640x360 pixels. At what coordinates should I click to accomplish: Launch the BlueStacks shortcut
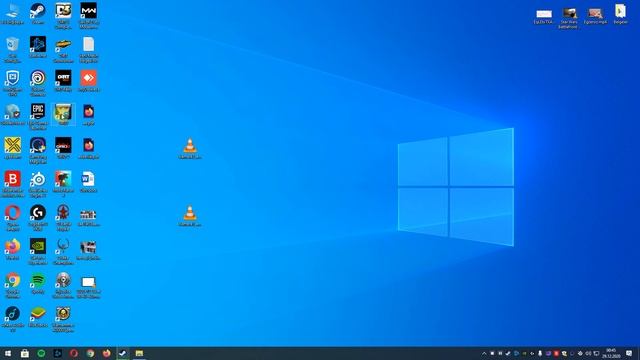38,316
